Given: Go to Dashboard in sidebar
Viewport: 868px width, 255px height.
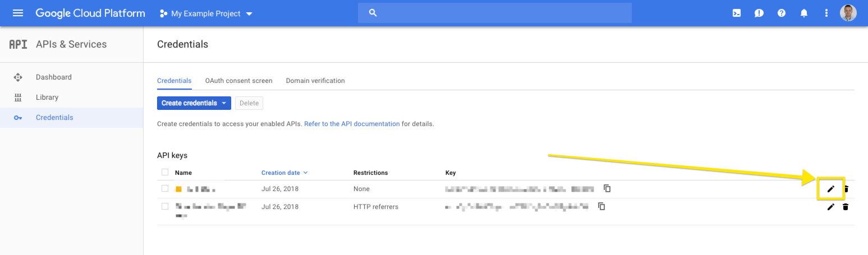Looking at the screenshot, I should [54, 77].
